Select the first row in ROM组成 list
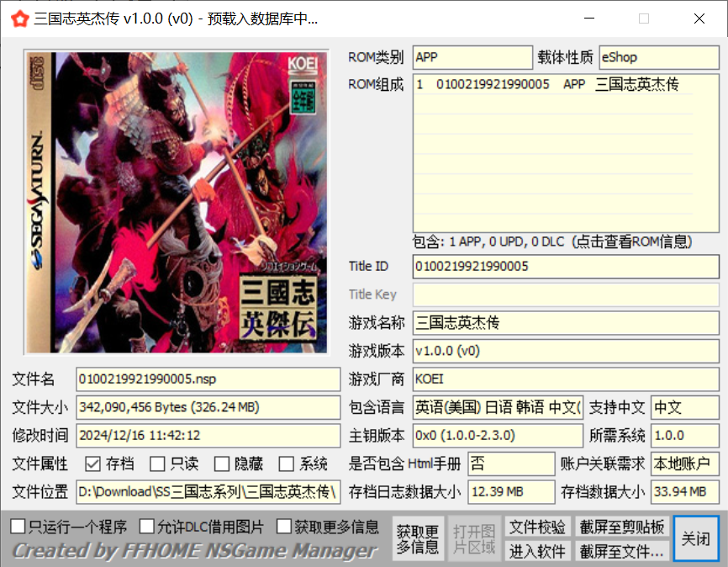 (x=552, y=85)
